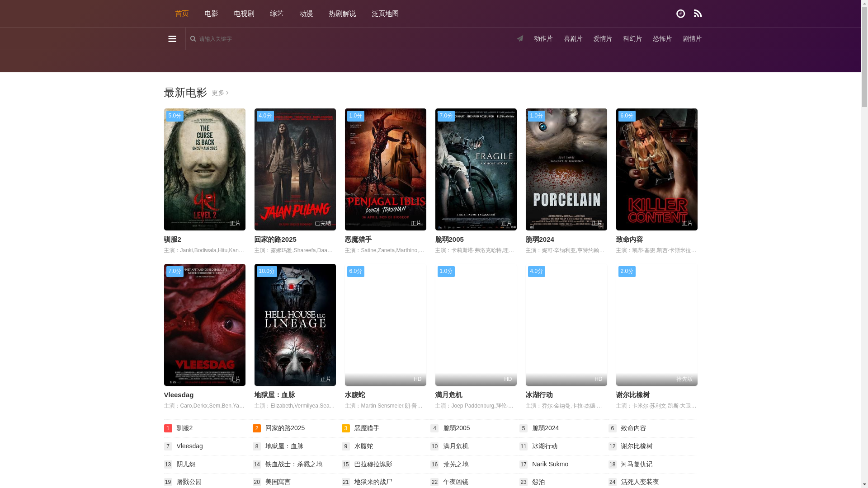
Task: Toggle the hamburger category menu
Action: coord(172,39)
